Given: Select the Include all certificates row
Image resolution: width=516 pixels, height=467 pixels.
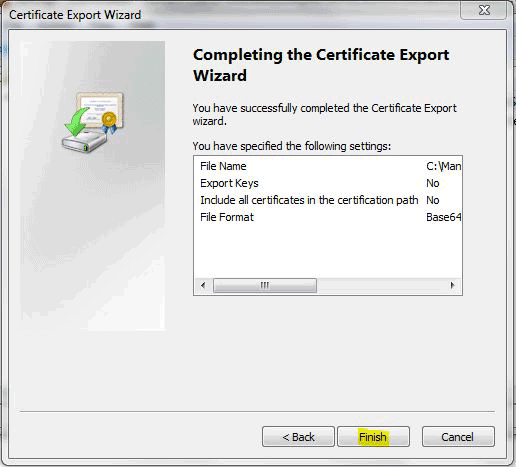Looking at the screenshot, I should (x=328, y=200).
